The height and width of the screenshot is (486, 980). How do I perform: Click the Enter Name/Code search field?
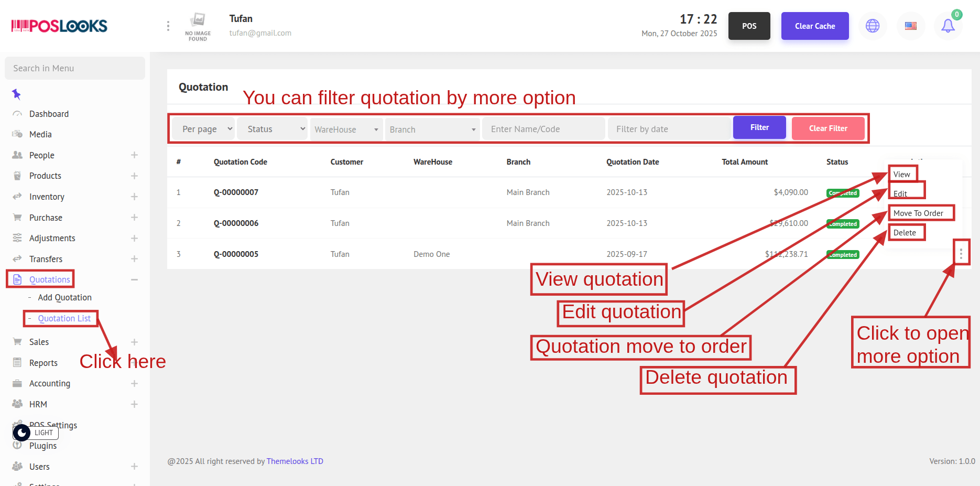[x=543, y=129]
